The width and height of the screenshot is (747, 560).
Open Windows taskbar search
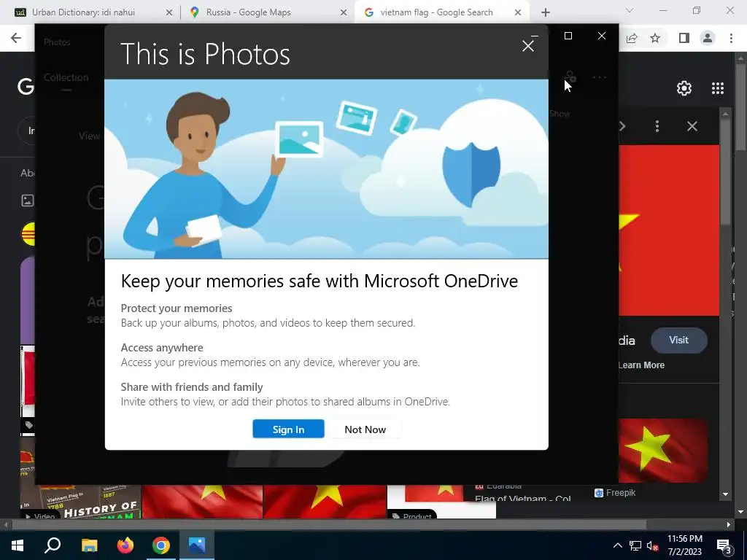click(x=53, y=545)
